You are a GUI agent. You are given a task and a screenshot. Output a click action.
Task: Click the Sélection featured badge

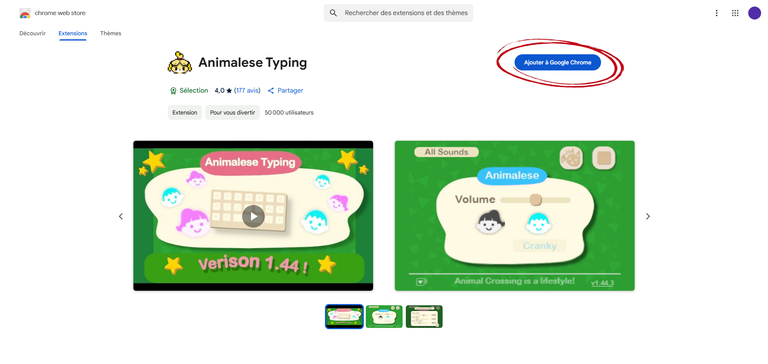[189, 91]
